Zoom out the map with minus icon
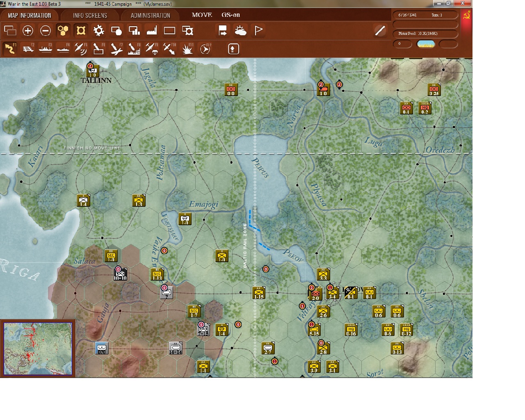This screenshot has height=420, width=525. (x=46, y=30)
